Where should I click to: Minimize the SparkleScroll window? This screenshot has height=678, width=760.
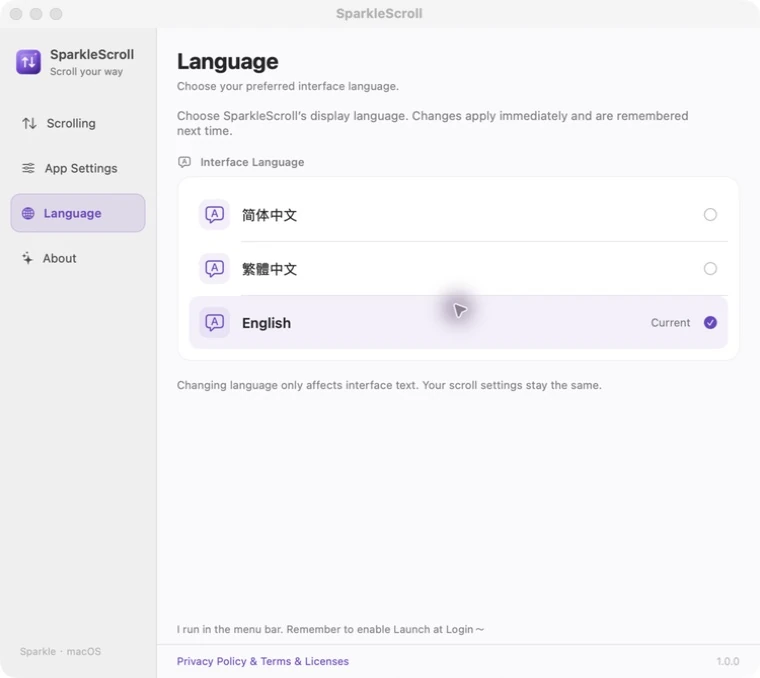tap(36, 14)
